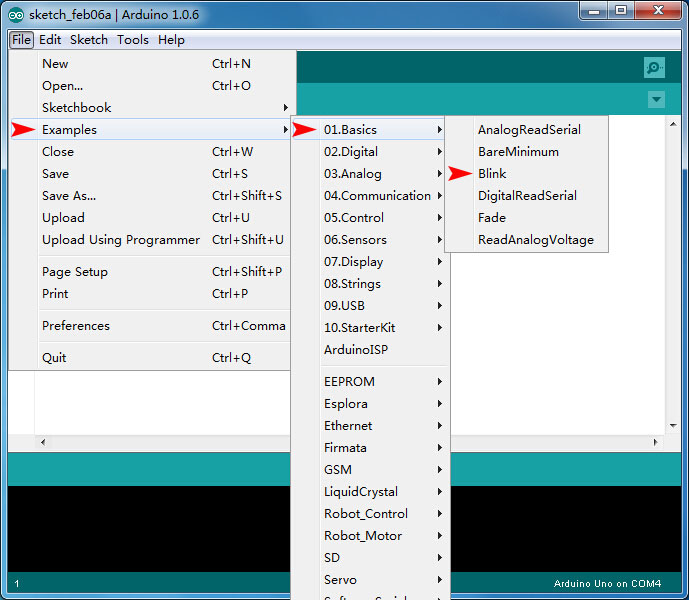Click Save As in File menu
The height and width of the screenshot is (600, 689).
point(69,196)
